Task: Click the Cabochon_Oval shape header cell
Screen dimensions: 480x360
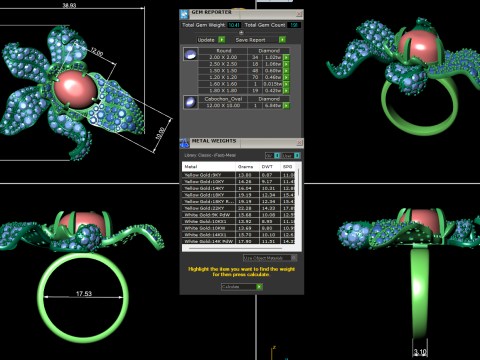Action: tap(224, 99)
